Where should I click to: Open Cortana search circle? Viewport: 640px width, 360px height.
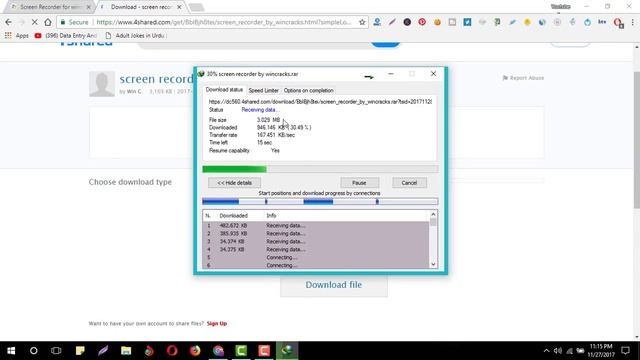[x=33, y=351]
